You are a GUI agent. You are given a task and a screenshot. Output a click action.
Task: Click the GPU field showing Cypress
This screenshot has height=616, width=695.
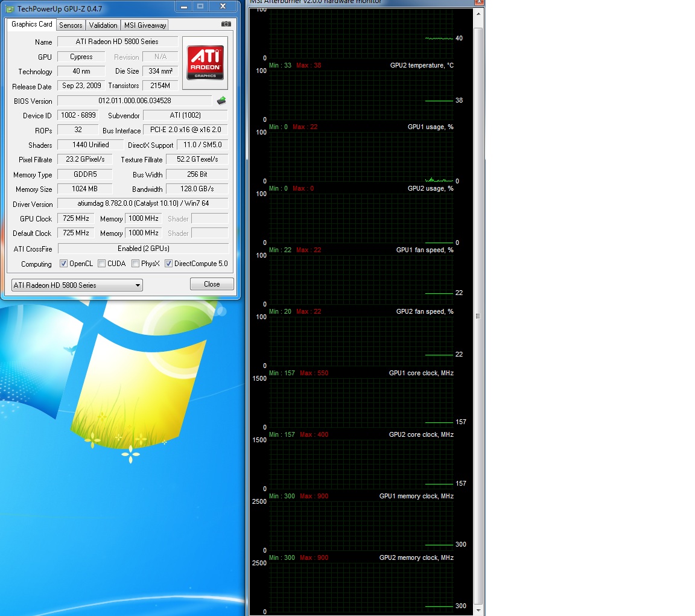81,57
